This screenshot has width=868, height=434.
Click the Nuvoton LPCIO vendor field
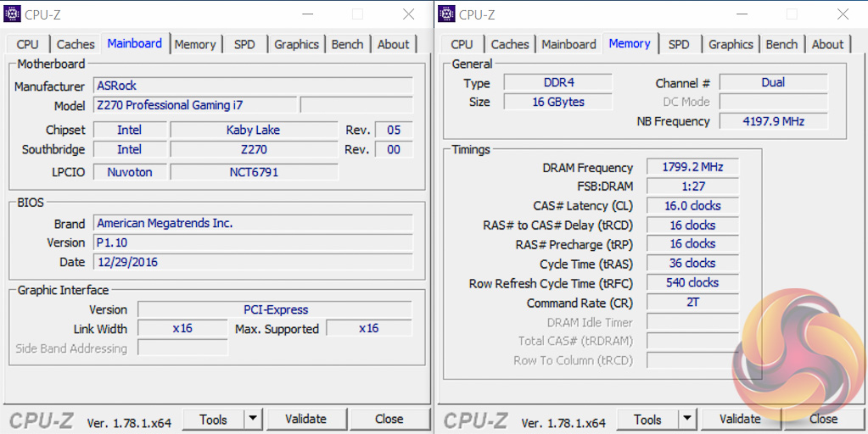[x=130, y=172]
